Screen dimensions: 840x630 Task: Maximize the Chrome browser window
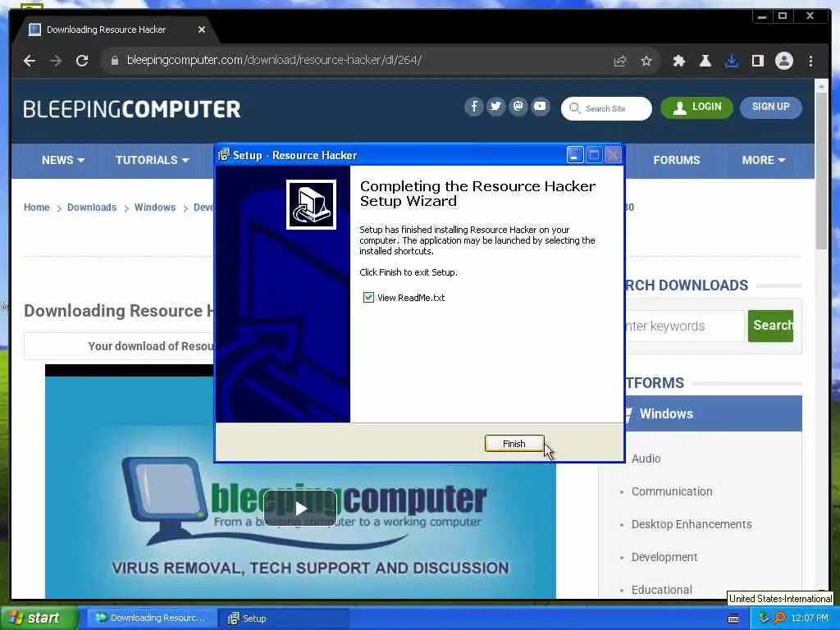(782, 16)
